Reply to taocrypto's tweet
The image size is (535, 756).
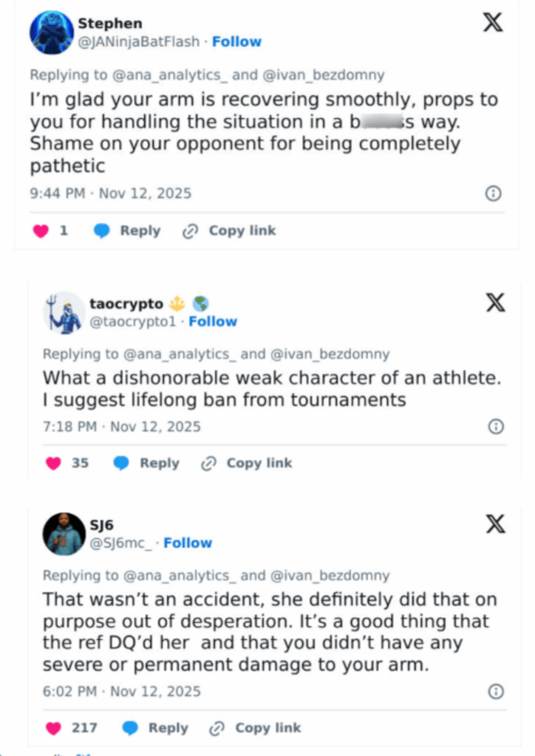pos(147,464)
